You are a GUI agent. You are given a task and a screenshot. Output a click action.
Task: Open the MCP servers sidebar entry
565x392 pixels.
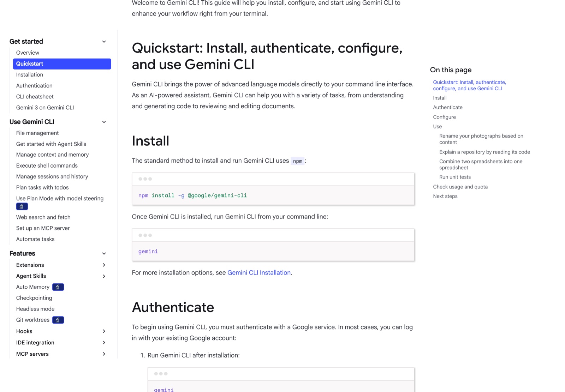(x=32, y=354)
